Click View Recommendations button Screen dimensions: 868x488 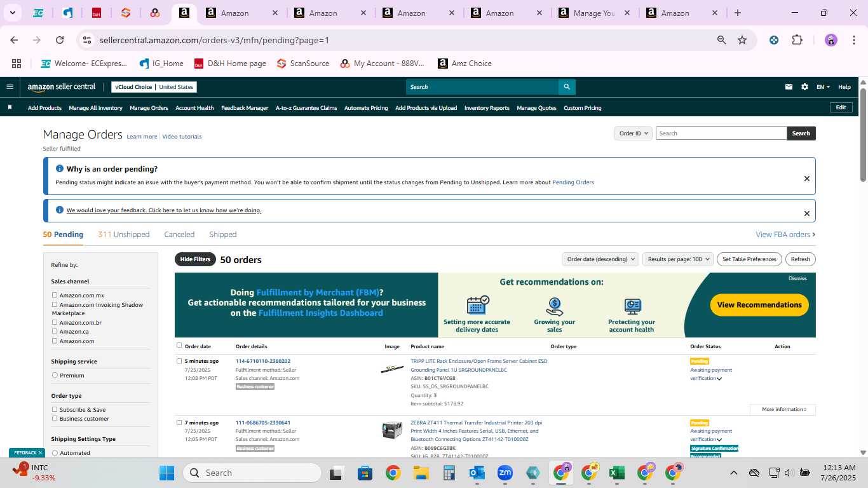(x=759, y=305)
